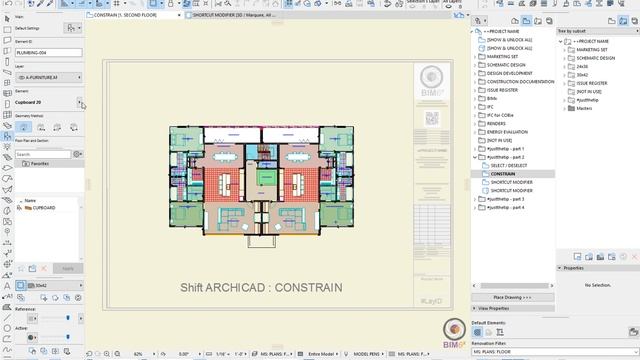Select the Polyline tool in the toolbox
Viewport: 640px width, 360px height.
[x=7, y=339]
